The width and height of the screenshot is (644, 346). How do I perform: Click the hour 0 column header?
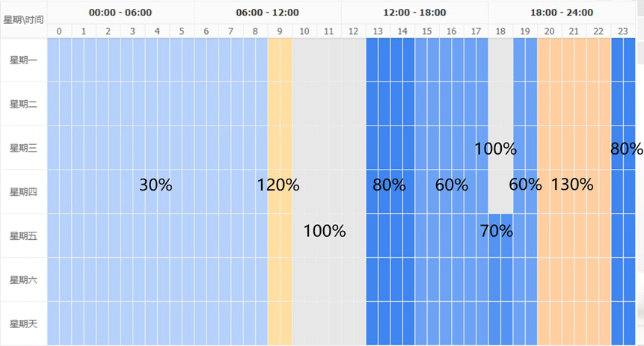tap(59, 31)
